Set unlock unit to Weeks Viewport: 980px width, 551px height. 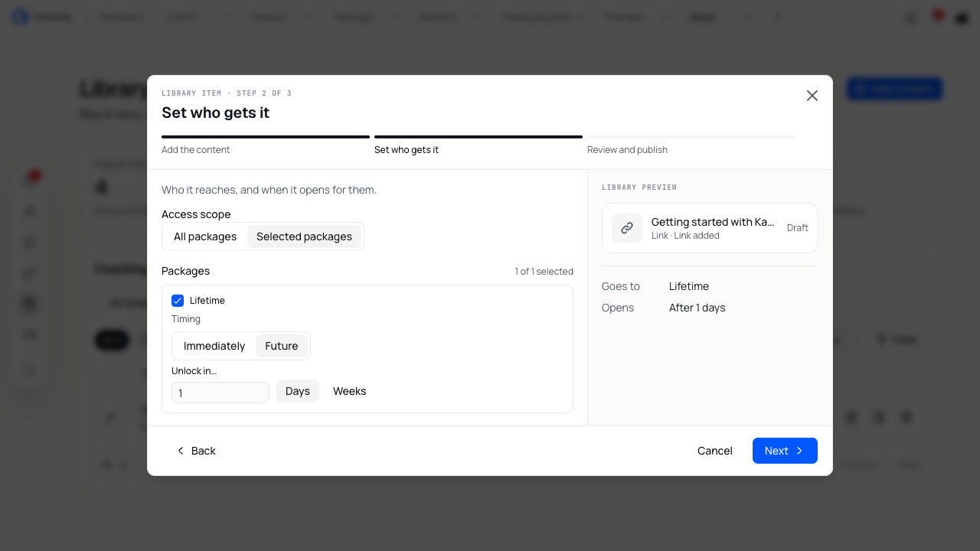pyautogui.click(x=350, y=391)
